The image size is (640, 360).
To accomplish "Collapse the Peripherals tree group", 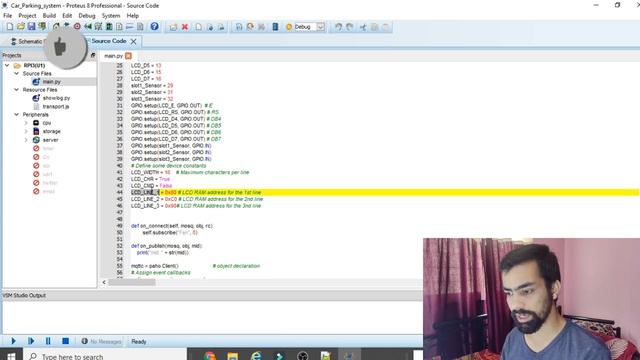I will click(x=16, y=115).
